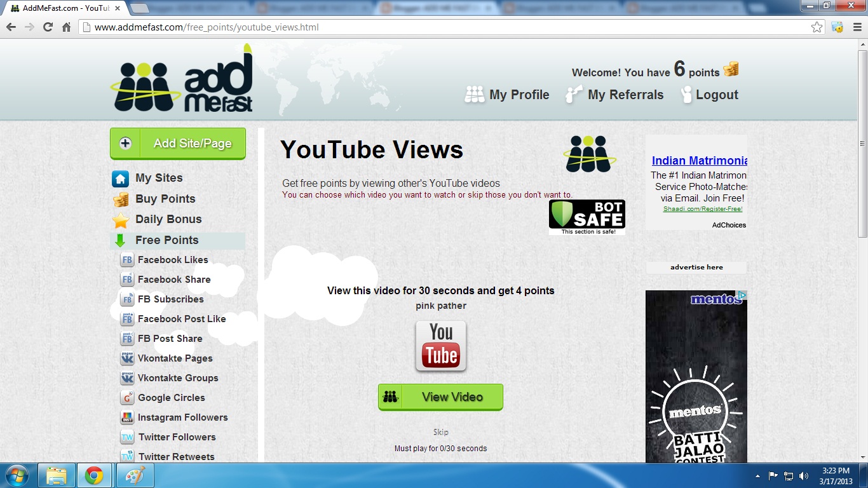Screen dimensions: 868x488
Task: Click the address bar URL field
Action: [451, 27]
